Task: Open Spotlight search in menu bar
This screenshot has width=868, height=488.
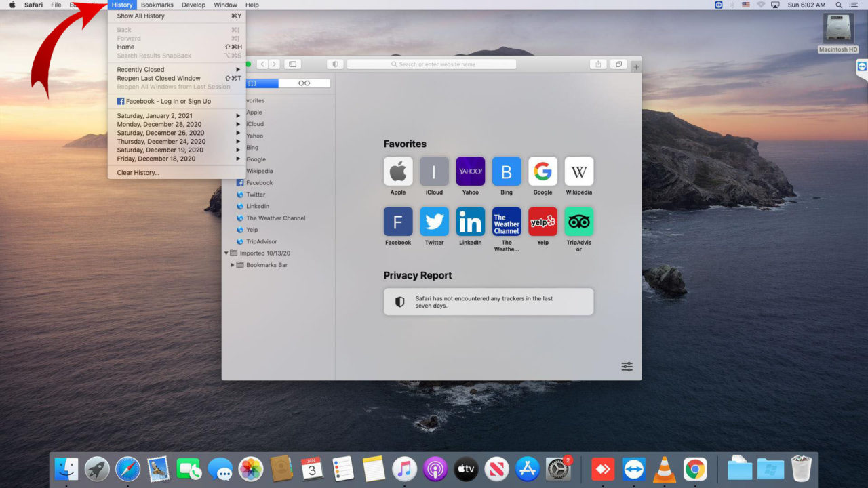Action: [839, 5]
